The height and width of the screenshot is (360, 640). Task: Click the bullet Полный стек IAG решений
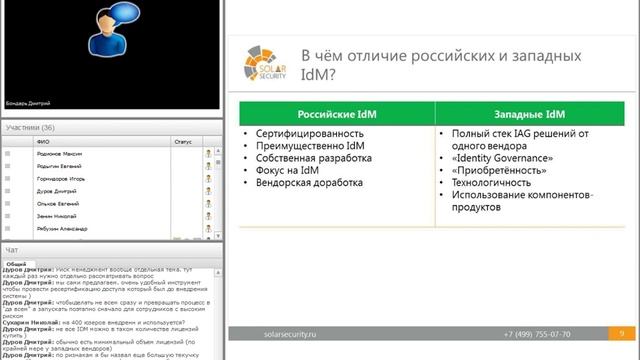520,140
